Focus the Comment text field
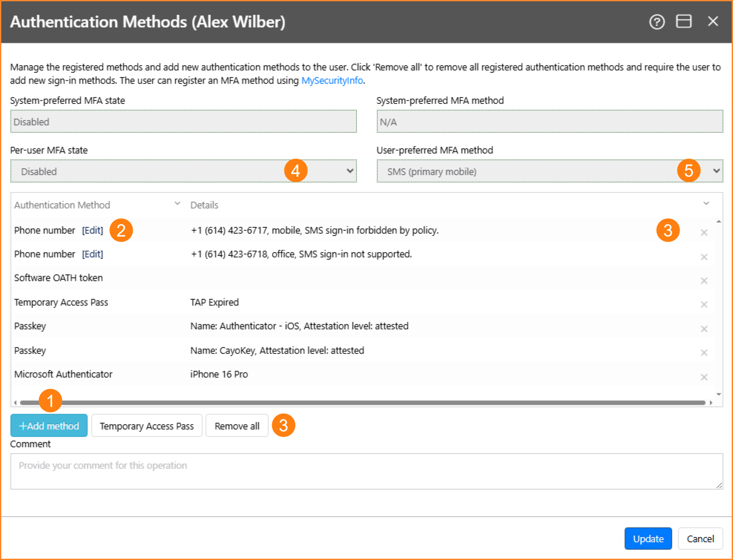 coord(366,471)
